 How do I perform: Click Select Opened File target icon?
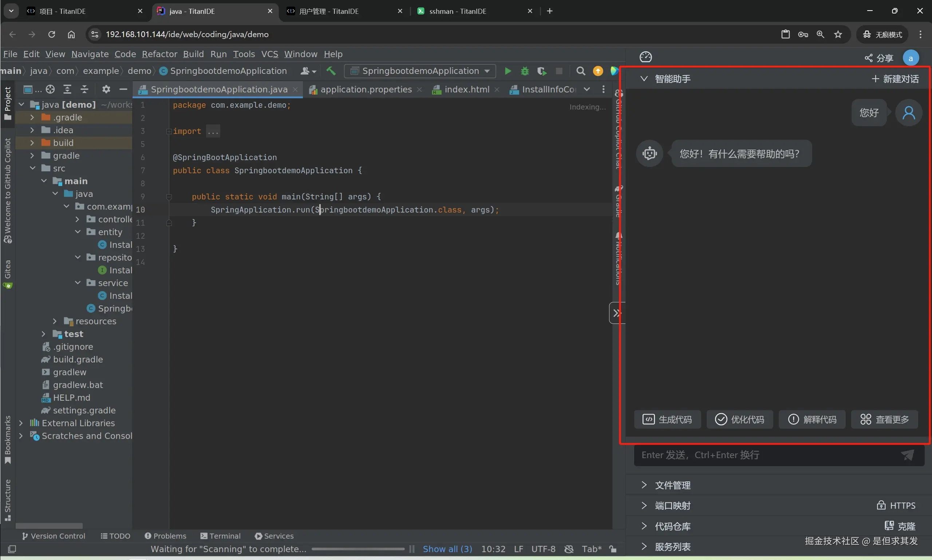tap(50, 90)
